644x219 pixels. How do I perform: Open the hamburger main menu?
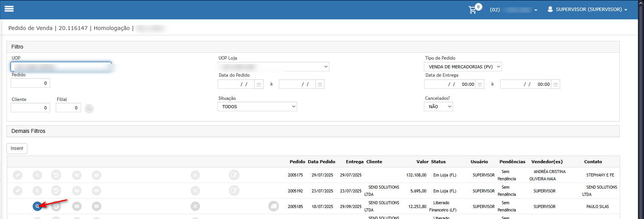[9, 9]
